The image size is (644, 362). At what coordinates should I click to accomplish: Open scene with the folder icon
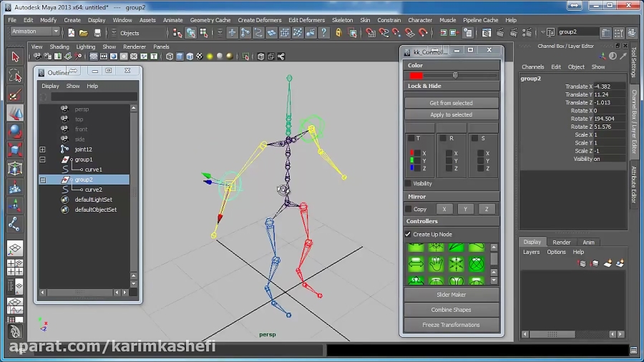(84, 33)
